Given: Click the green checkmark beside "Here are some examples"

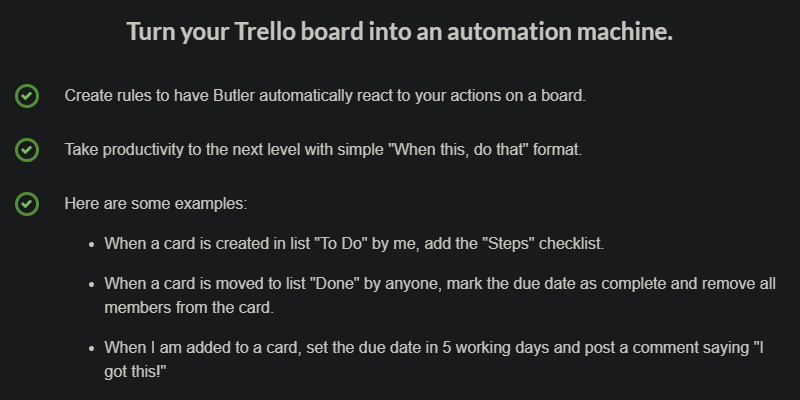Looking at the screenshot, I should click(27, 204).
